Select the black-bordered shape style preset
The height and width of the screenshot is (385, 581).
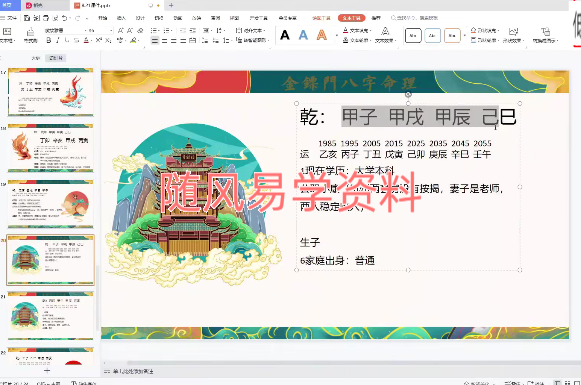point(413,36)
